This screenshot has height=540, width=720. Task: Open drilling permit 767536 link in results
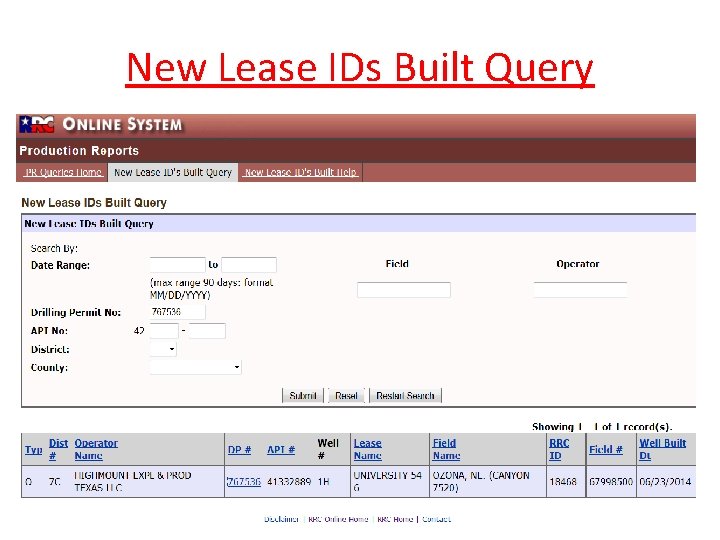[x=244, y=482]
